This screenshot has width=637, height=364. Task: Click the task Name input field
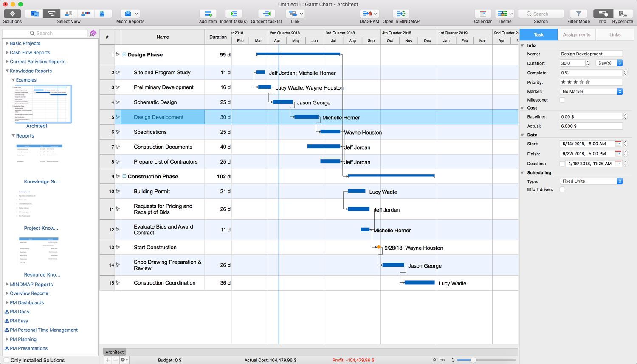(x=591, y=54)
